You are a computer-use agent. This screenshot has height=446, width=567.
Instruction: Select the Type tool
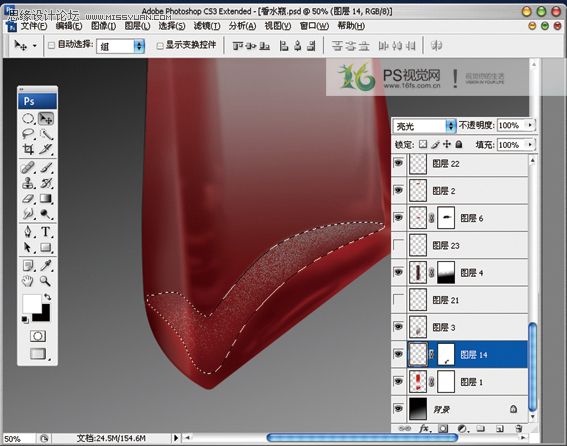click(46, 232)
